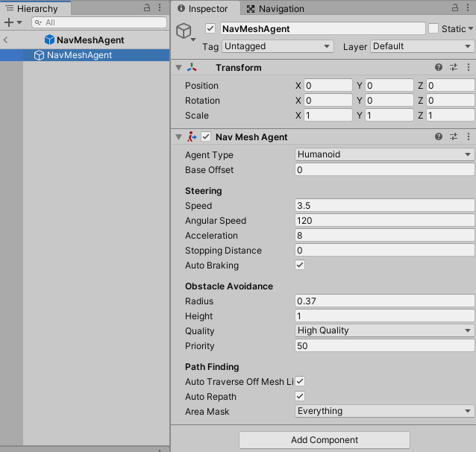Click the Hierarchy search field

(x=99, y=22)
